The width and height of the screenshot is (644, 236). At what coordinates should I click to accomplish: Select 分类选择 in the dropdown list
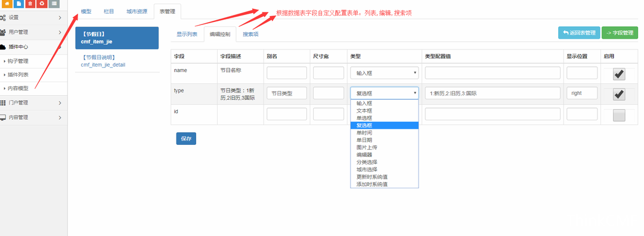[385, 162]
